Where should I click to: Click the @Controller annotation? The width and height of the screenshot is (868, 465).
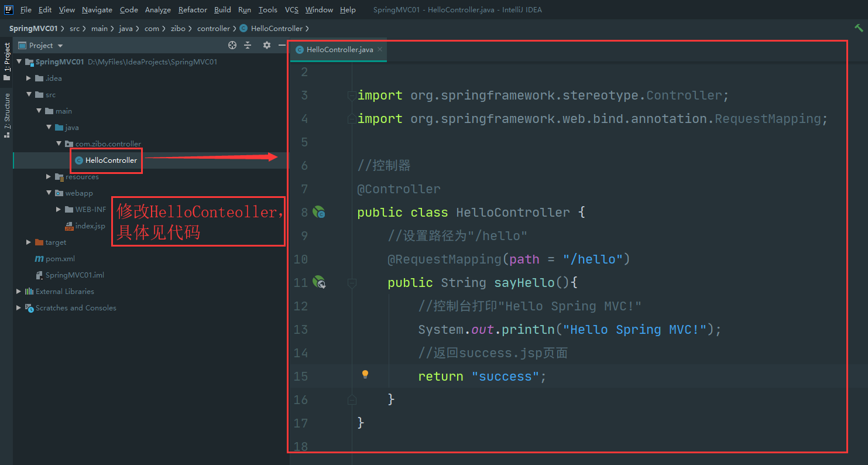pyautogui.click(x=399, y=189)
